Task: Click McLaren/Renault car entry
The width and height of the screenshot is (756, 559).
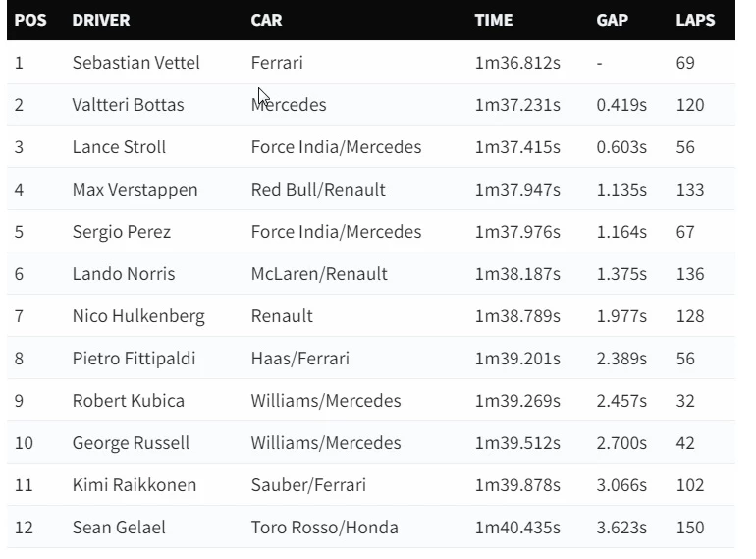Action: pyautogui.click(x=319, y=274)
